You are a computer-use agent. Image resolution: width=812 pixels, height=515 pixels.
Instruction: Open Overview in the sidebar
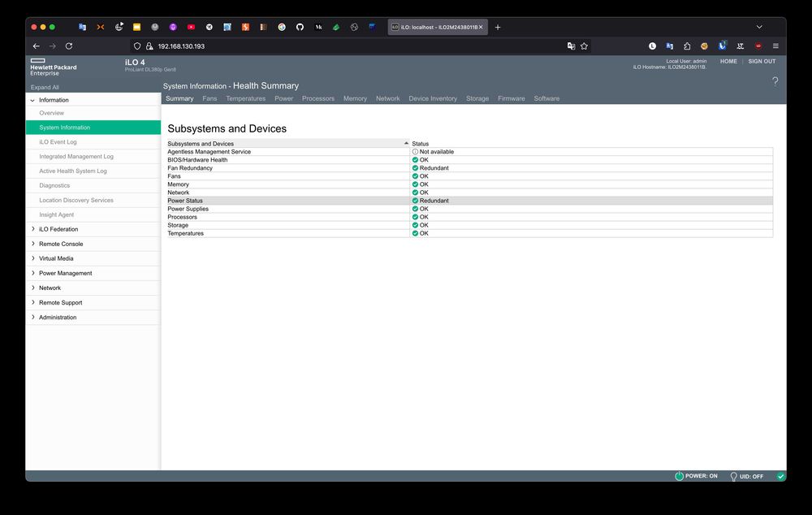point(52,113)
